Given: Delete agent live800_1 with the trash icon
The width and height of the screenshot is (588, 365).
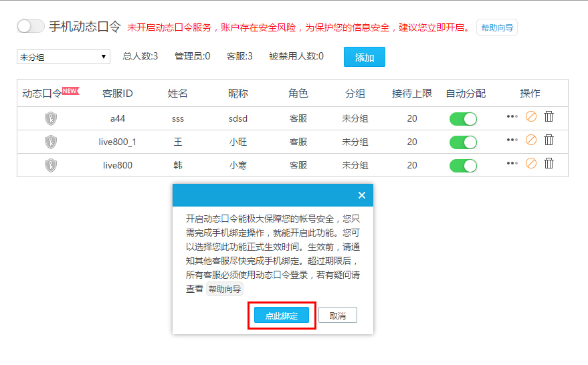Looking at the screenshot, I should pyautogui.click(x=549, y=140).
